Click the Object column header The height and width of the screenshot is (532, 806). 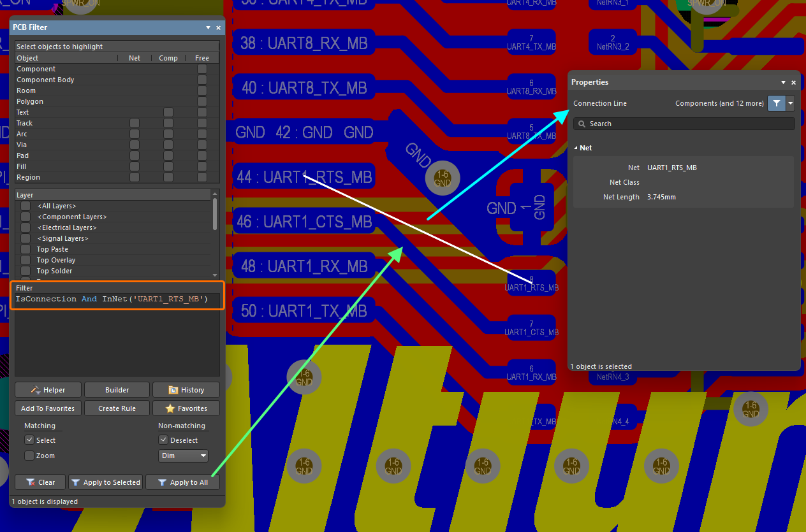[66, 58]
